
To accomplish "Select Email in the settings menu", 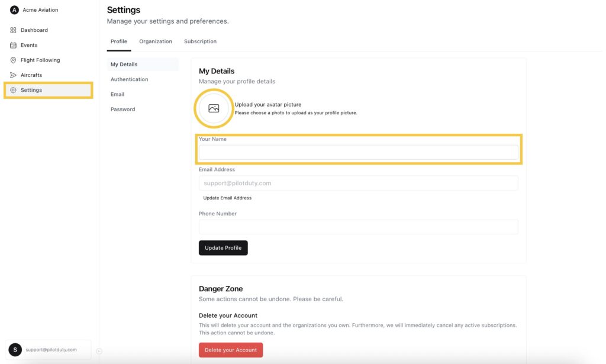I will pos(117,94).
